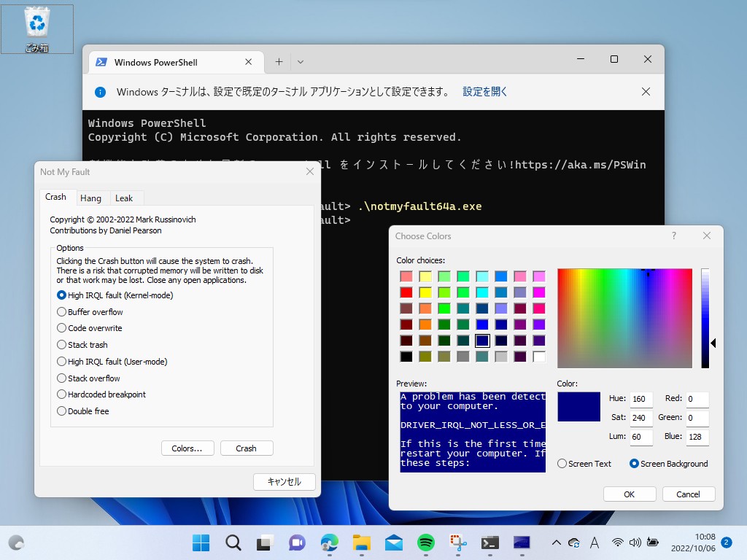Click the Red value input field
This screenshot has width=747, height=560.
tap(697, 399)
